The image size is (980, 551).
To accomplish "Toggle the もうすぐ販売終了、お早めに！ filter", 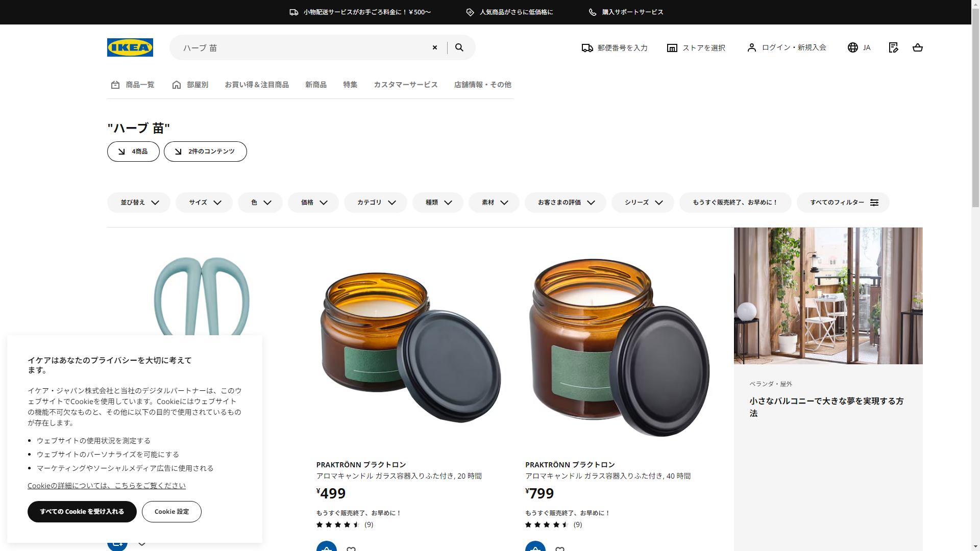I will click(735, 203).
